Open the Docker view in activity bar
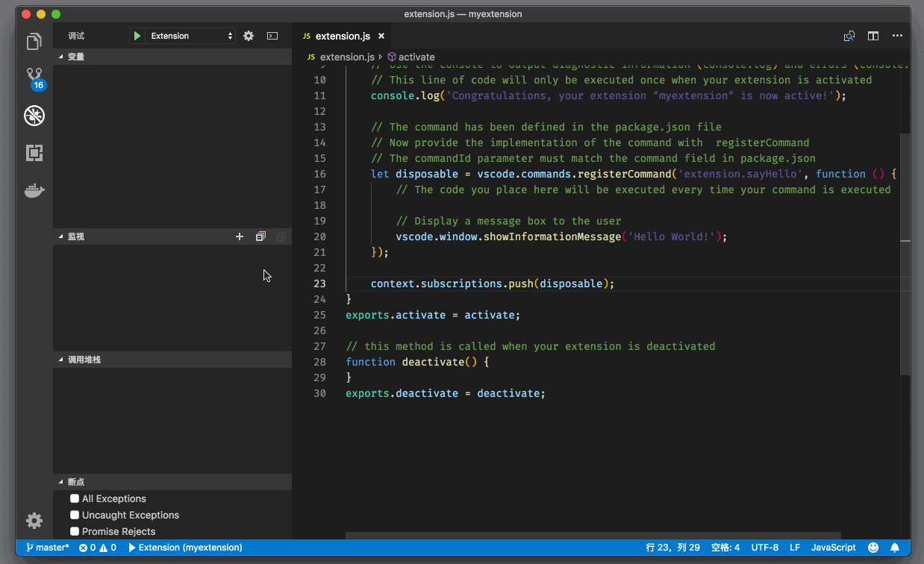Viewport: 924px width, 564px height. [34, 191]
